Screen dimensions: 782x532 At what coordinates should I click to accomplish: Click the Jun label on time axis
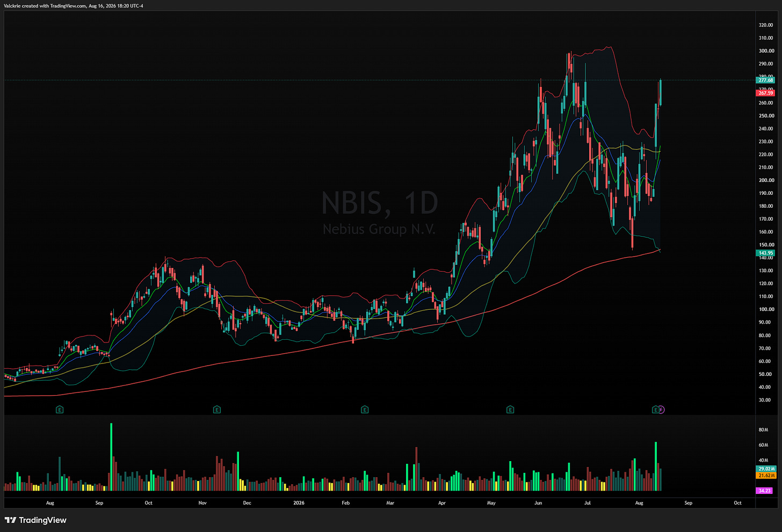pos(538,503)
